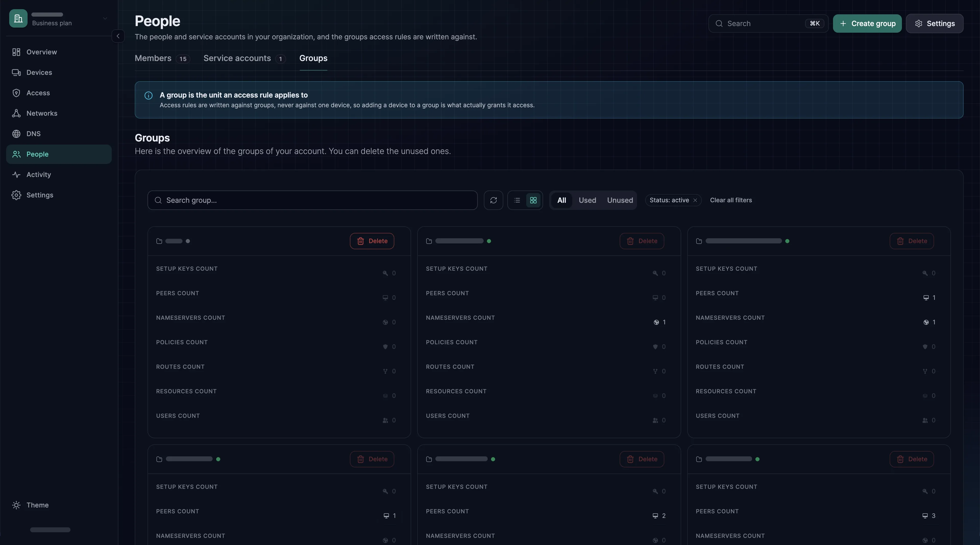Select the Used filter option

click(x=587, y=200)
